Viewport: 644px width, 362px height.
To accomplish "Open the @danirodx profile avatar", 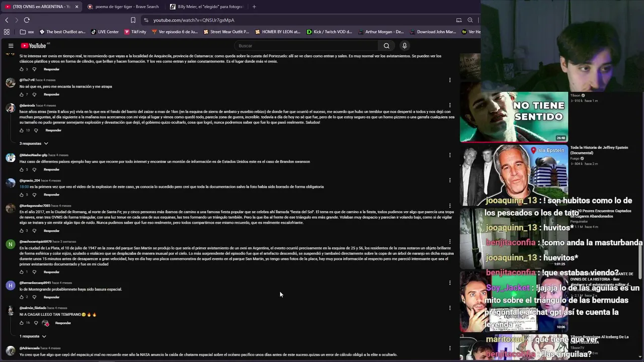I will click(10, 108).
